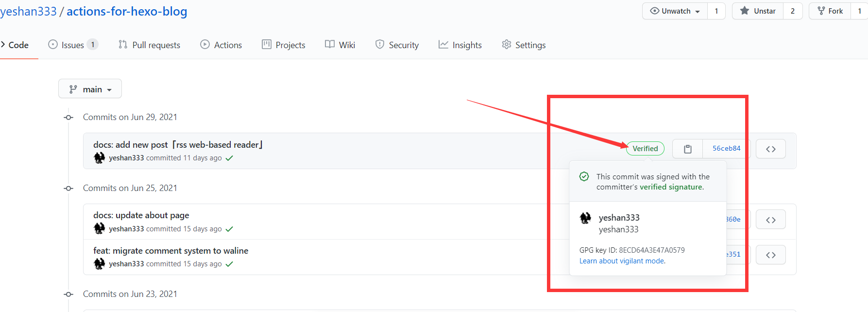The width and height of the screenshot is (868, 312).
Task: Open the Projects tab
Action: point(284,45)
